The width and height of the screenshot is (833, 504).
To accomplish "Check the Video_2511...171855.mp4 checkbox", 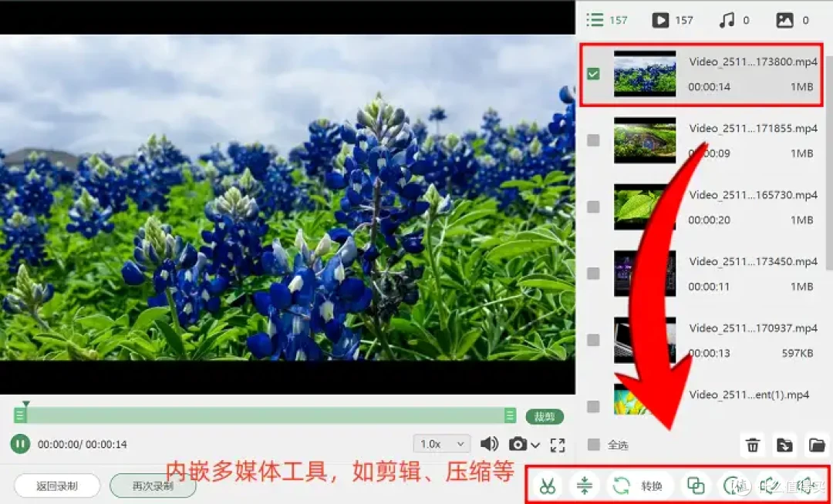I will pyautogui.click(x=593, y=140).
